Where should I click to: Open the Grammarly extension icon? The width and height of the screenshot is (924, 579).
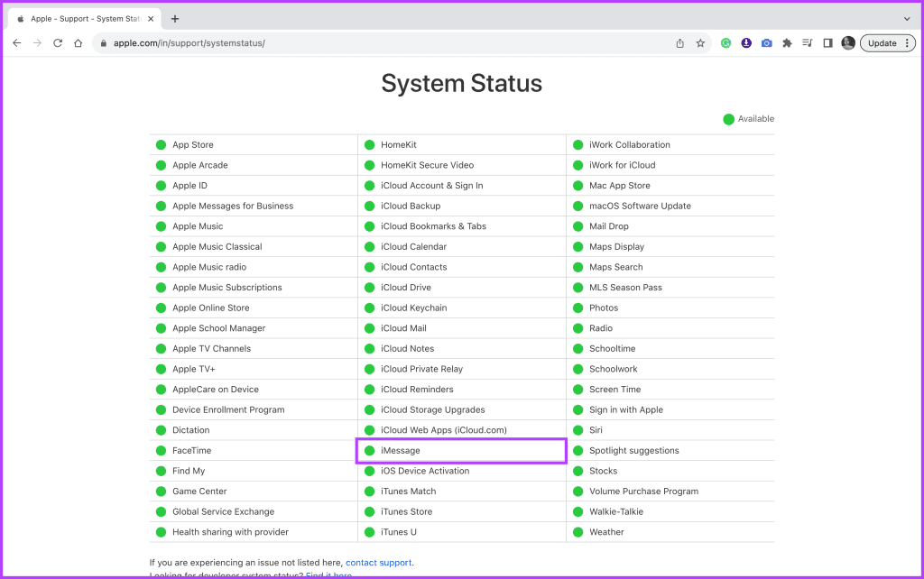tap(726, 43)
